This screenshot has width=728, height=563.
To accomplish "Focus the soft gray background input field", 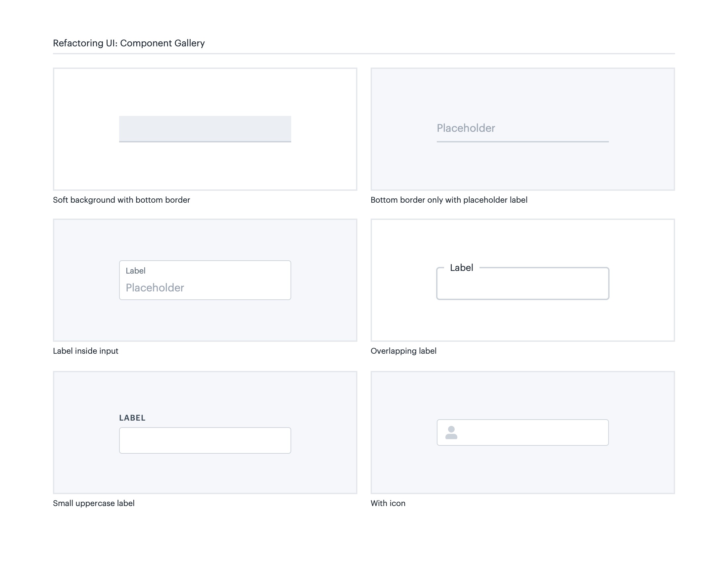I will pyautogui.click(x=205, y=128).
